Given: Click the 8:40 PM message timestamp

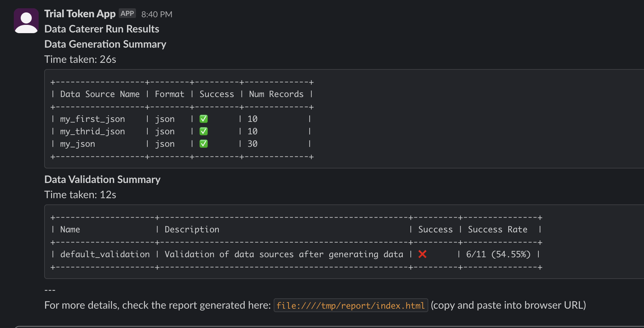Looking at the screenshot, I should point(157,15).
